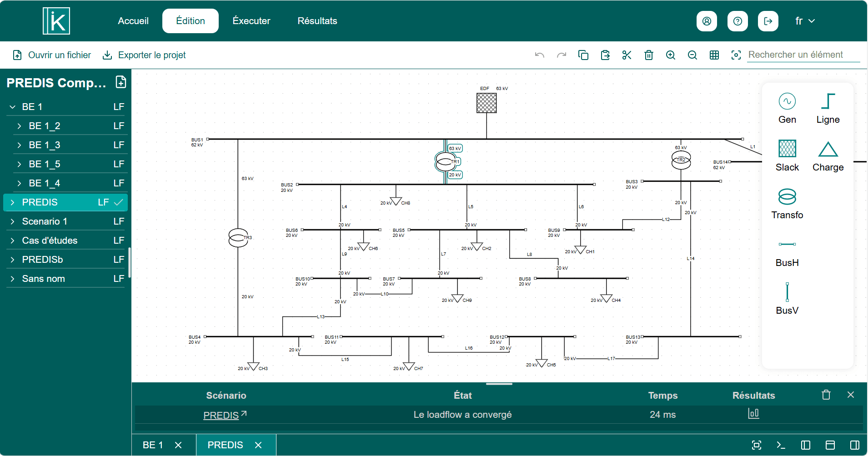
Task: Select the EDF slack node on diagram
Action: (x=487, y=103)
